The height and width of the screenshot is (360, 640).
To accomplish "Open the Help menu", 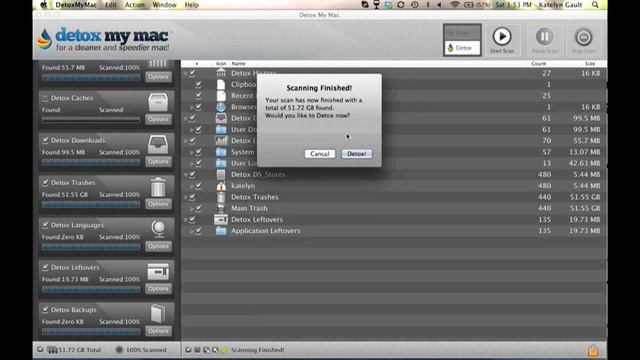I will [x=191, y=5].
